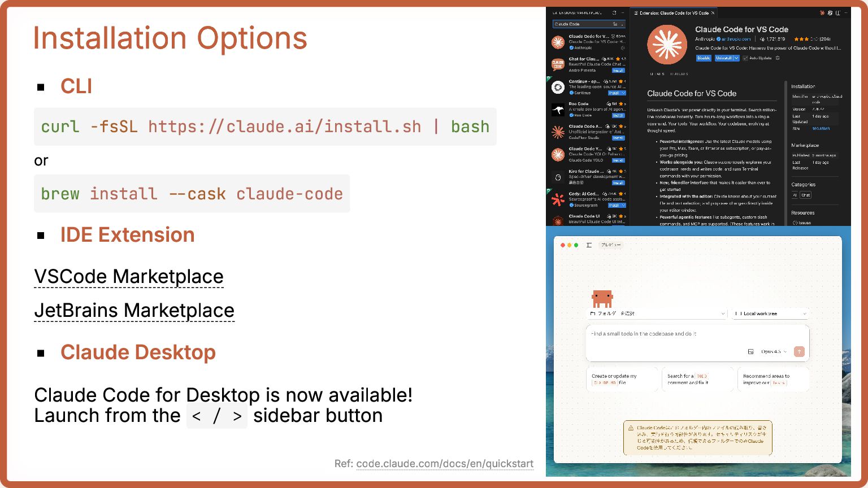Open the Local worktree dropdown

coord(770,313)
